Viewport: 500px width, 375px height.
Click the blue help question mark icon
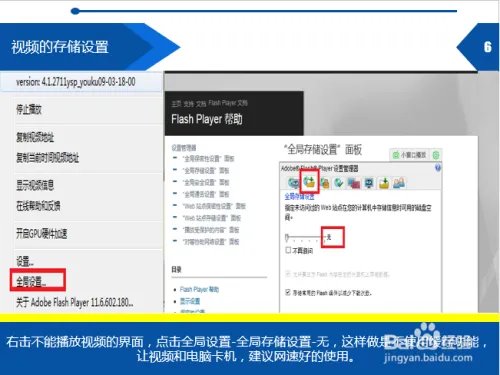click(x=438, y=168)
